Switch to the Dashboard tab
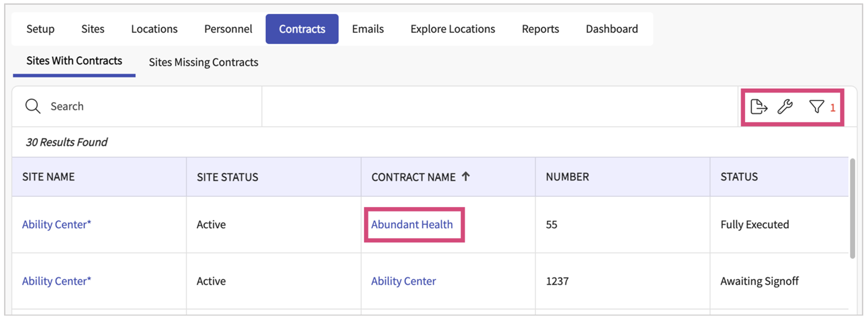The height and width of the screenshot is (321, 868). point(612,29)
